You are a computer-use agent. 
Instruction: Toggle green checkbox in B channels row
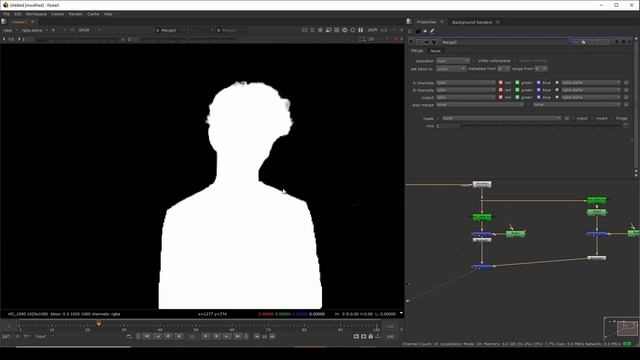[x=517, y=90]
